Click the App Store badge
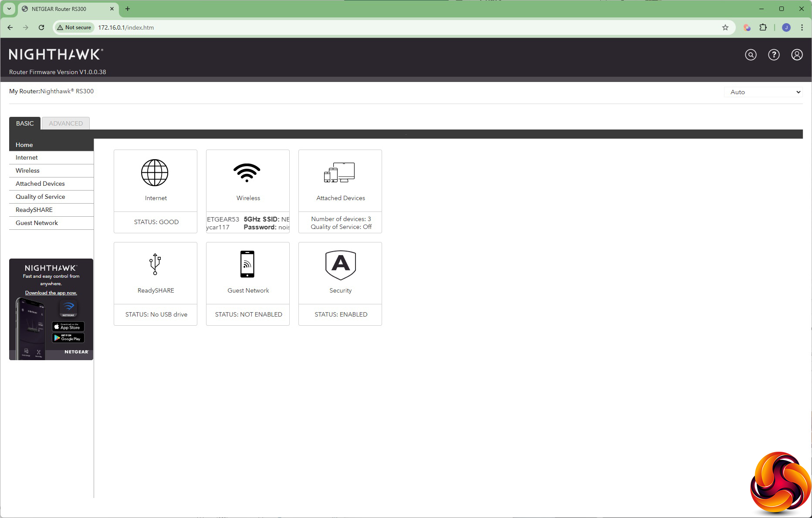The width and height of the screenshot is (812, 518). (68, 327)
